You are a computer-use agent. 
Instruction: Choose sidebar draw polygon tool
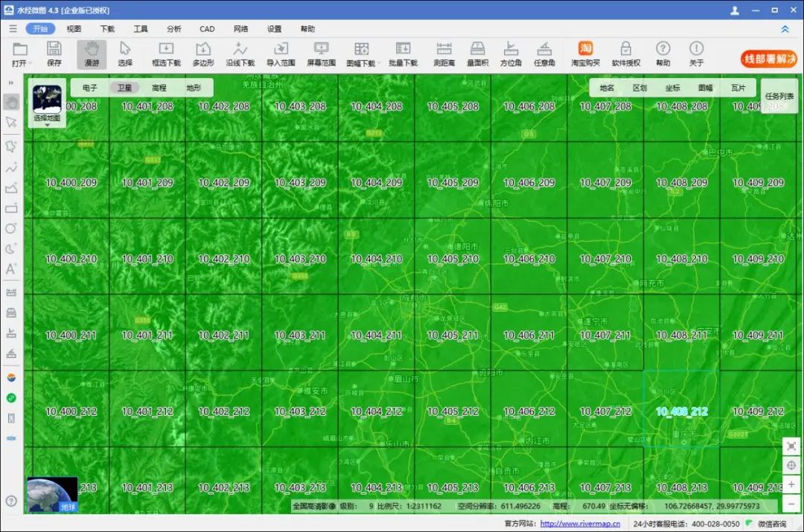[x=11, y=188]
